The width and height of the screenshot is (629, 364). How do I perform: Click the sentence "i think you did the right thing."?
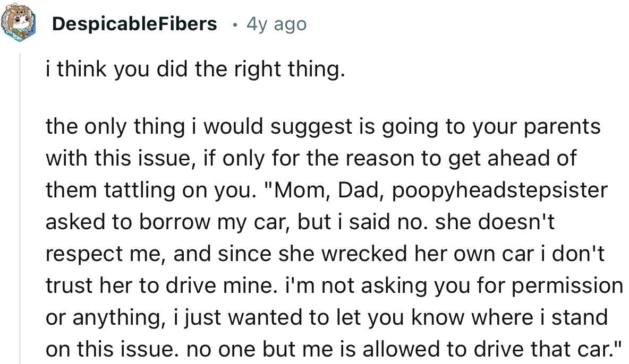tap(195, 70)
